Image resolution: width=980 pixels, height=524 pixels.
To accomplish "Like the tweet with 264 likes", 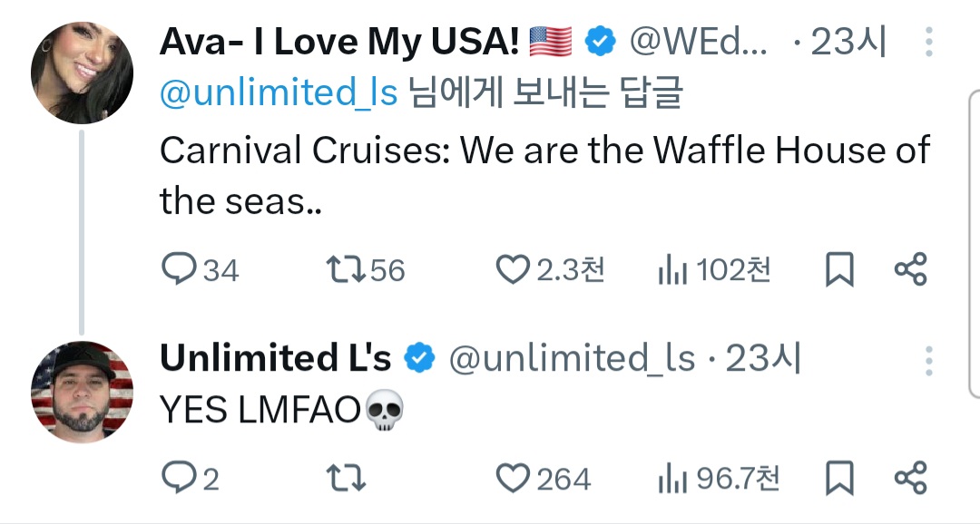I will pos(513,478).
